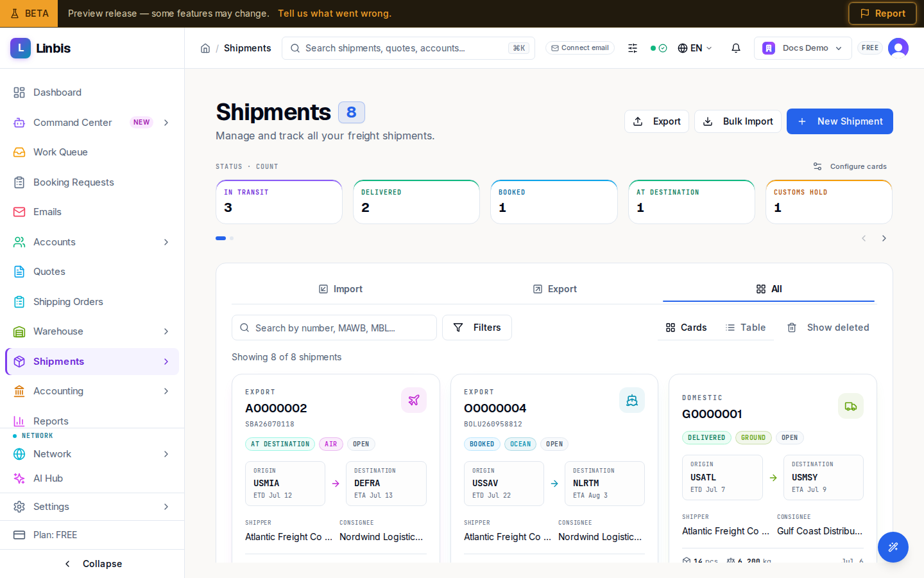Expand Command Center submenu chevron
Viewport: 924px width, 578px height.
(166, 123)
